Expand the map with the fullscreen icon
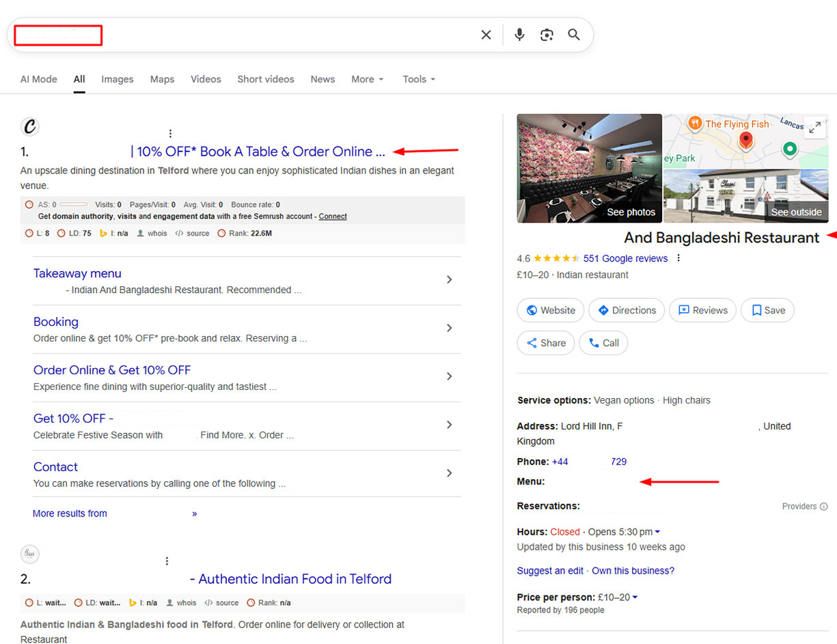The image size is (837, 644). pyautogui.click(x=814, y=128)
